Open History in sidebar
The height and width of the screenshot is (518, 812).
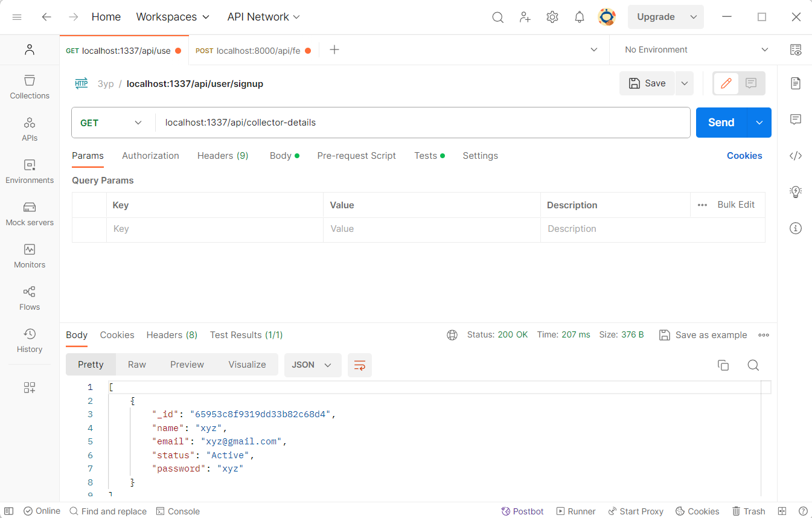click(30, 341)
